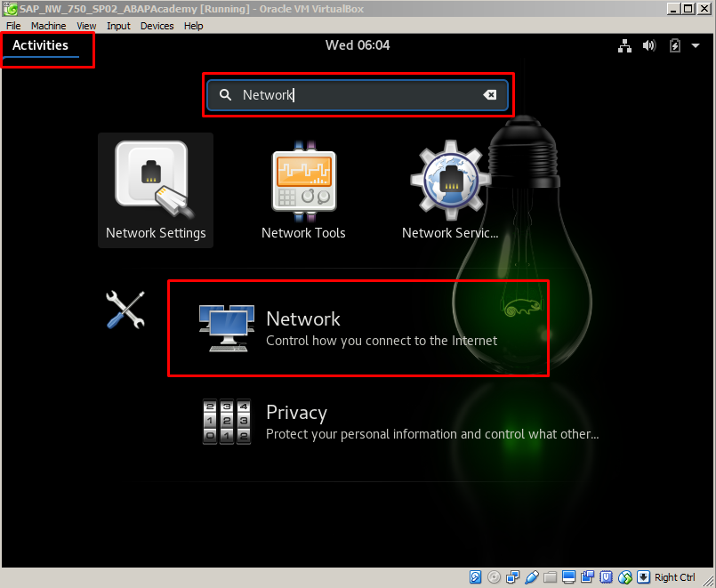Click the 'Control how you connect to the Internet' description
Viewport: 716px width, 588px height.
pyautogui.click(x=382, y=341)
